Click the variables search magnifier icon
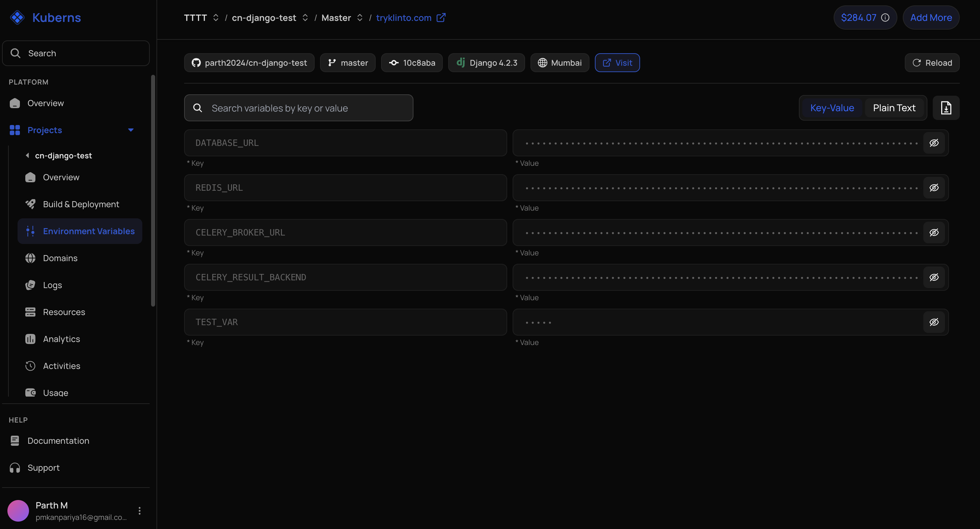980x529 pixels. pos(198,108)
